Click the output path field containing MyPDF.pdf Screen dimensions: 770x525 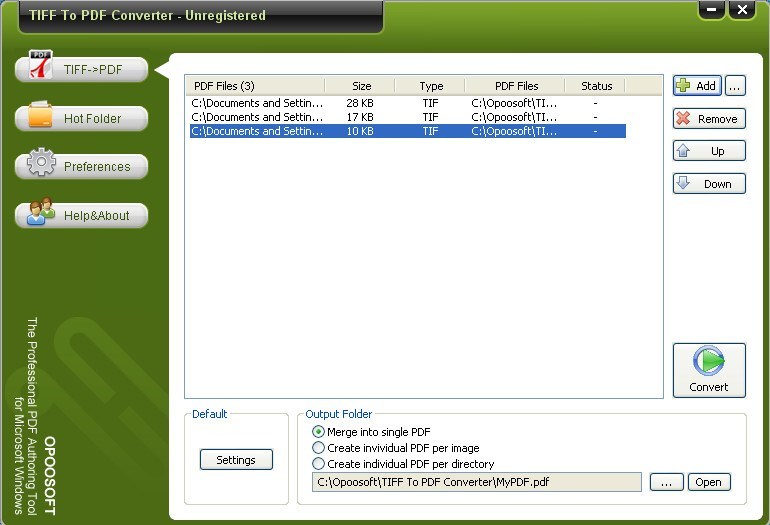coord(477,482)
